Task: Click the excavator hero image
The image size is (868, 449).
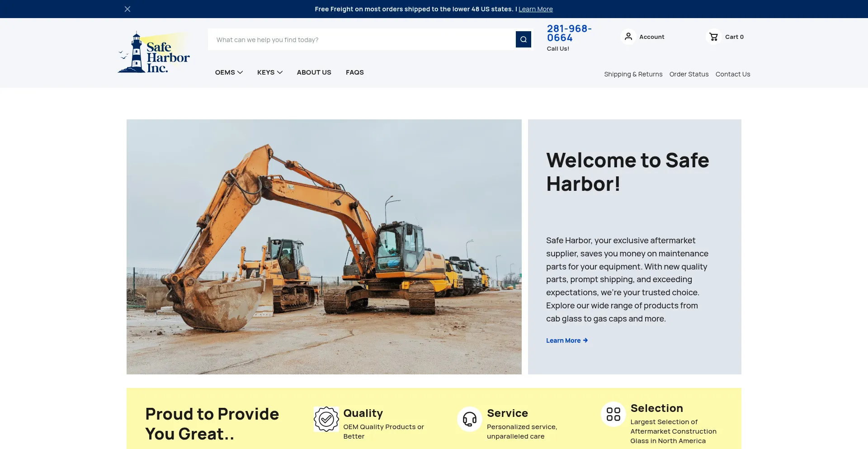Action: point(324,247)
